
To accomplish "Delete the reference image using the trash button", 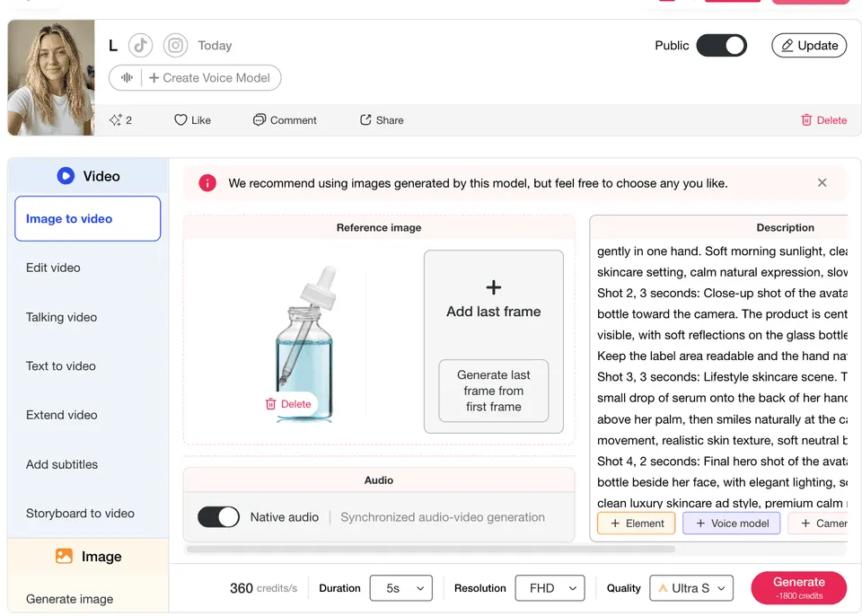I will tap(288, 404).
